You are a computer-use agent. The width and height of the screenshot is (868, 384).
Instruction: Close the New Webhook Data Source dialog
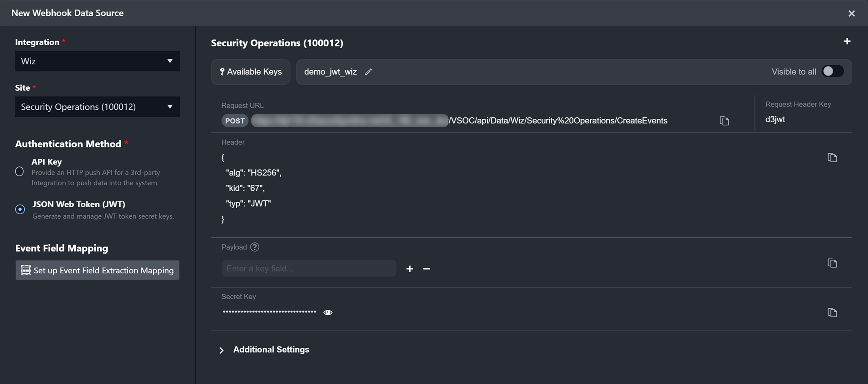(x=852, y=14)
